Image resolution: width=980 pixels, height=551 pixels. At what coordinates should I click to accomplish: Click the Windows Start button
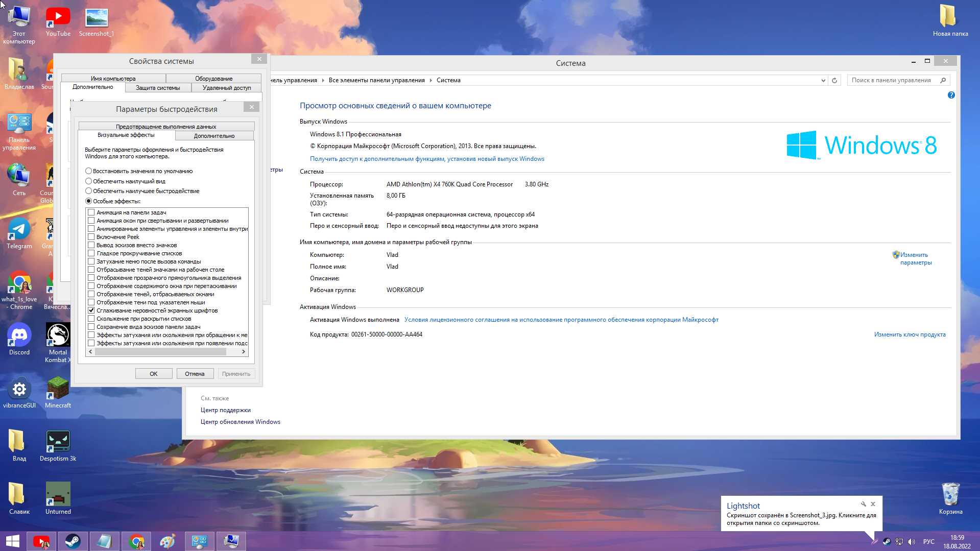[13, 541]
